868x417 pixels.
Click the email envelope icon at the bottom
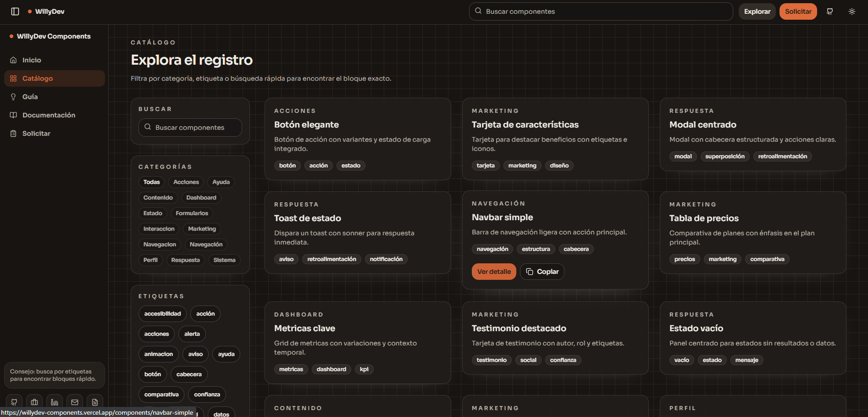[74, 402]
